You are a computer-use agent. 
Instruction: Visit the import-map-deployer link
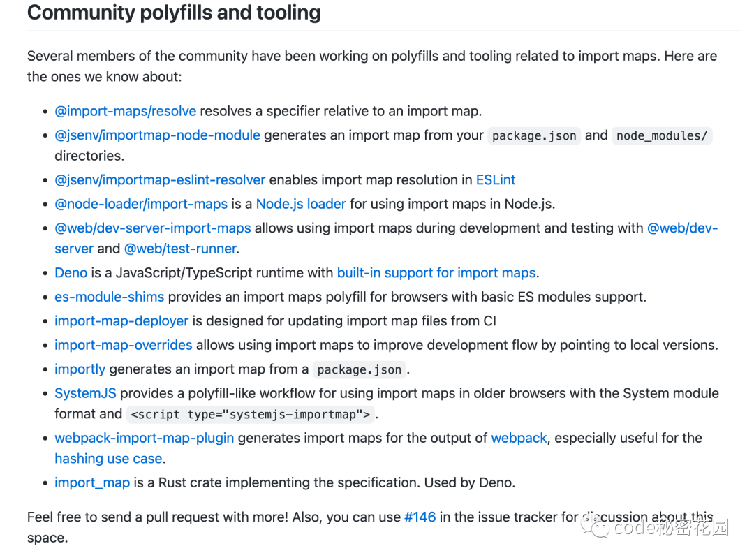(x=121, y=320)
